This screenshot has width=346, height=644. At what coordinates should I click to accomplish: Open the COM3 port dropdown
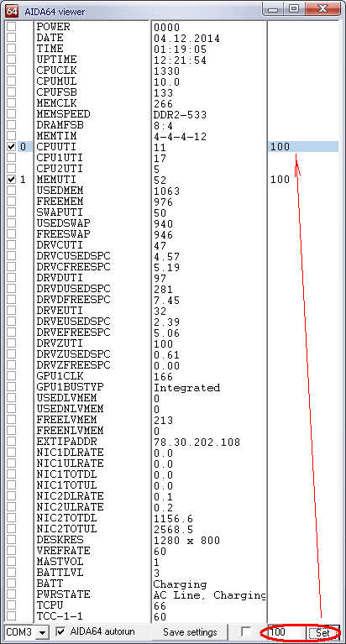click(42, 632)
